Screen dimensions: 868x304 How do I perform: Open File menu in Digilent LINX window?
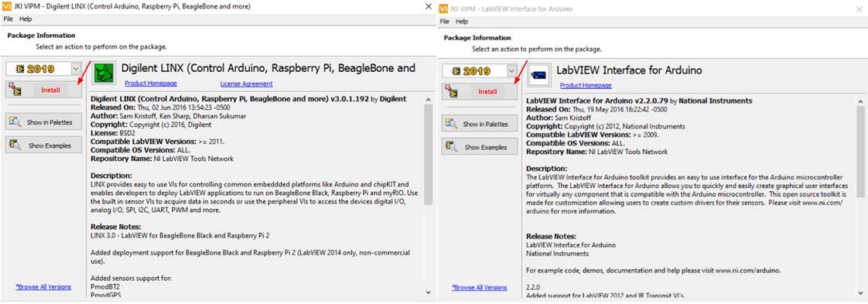pyautogui.click(x=8, y=19)
